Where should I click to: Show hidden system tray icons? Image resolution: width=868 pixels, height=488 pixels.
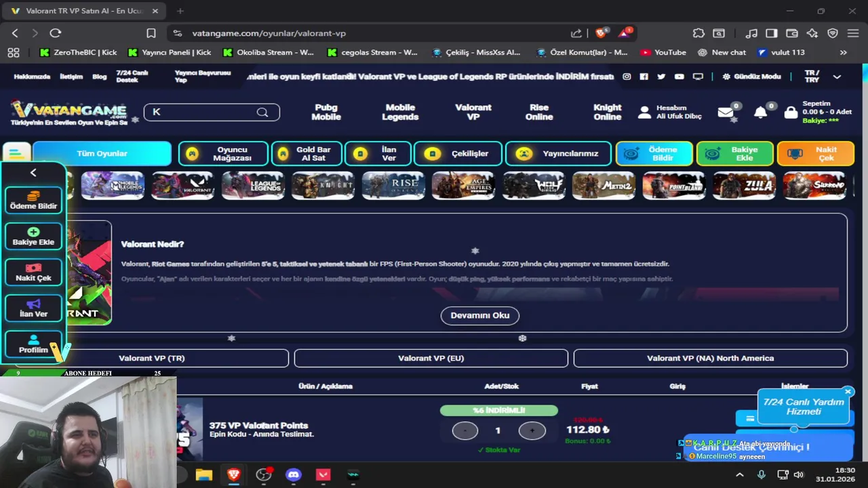(x=741, y=475)
